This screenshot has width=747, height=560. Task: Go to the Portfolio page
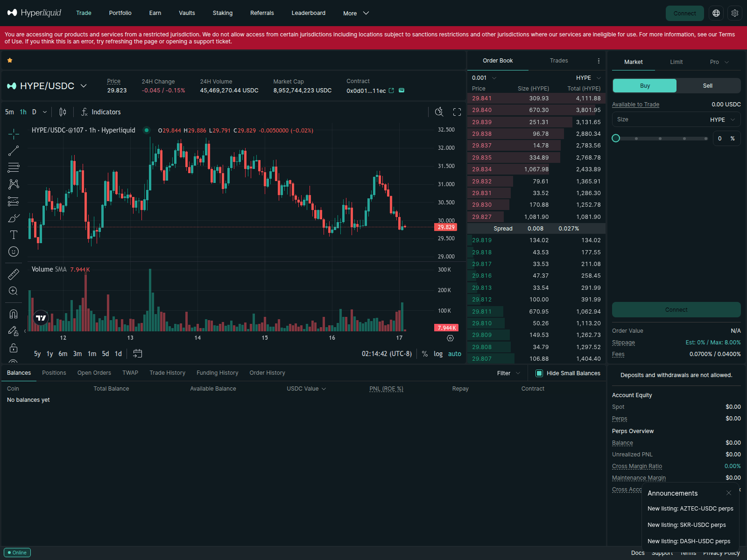120,13
